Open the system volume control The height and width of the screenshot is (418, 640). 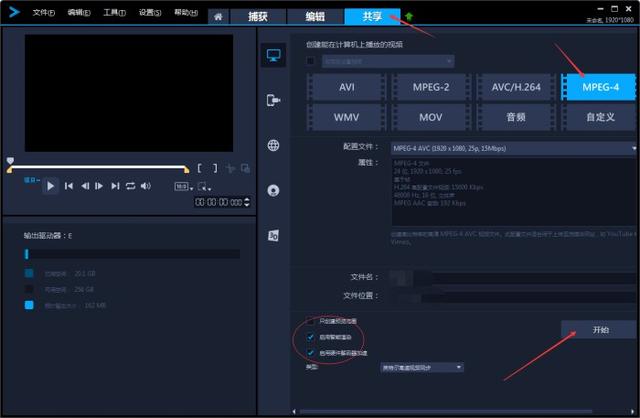click(x=146, y=186)
